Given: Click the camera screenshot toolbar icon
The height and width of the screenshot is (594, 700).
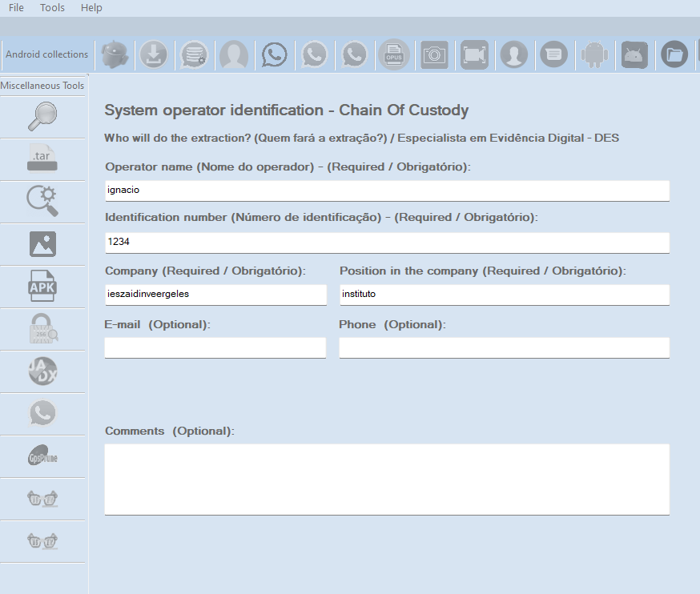Looking at the screenshot, I should click(434, 55).
